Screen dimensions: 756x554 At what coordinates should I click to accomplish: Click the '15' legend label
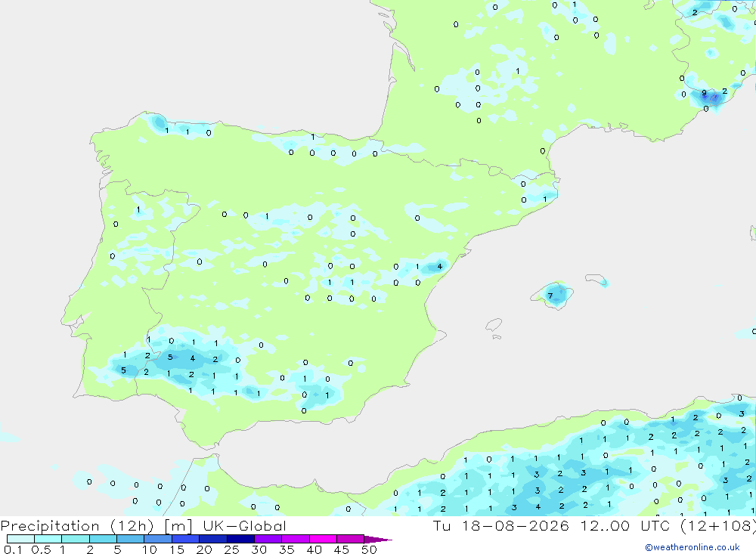(x=177, y=549)
